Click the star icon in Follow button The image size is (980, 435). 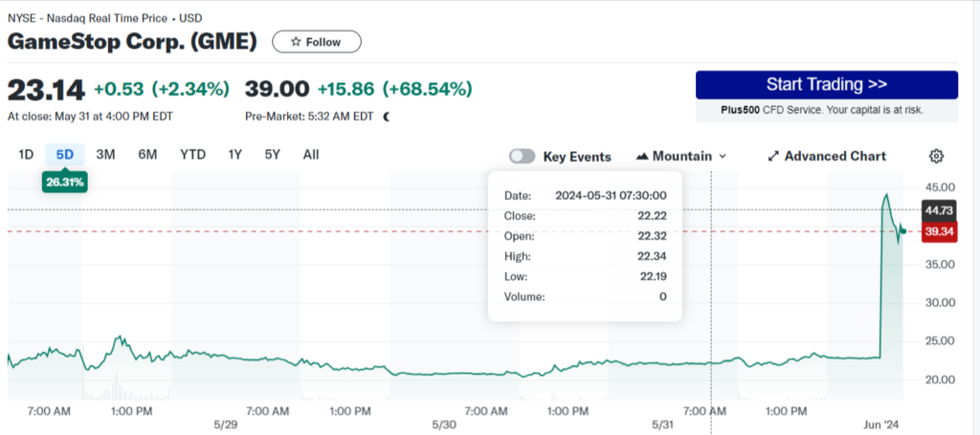pyautogui.click(x=296, y=42)
